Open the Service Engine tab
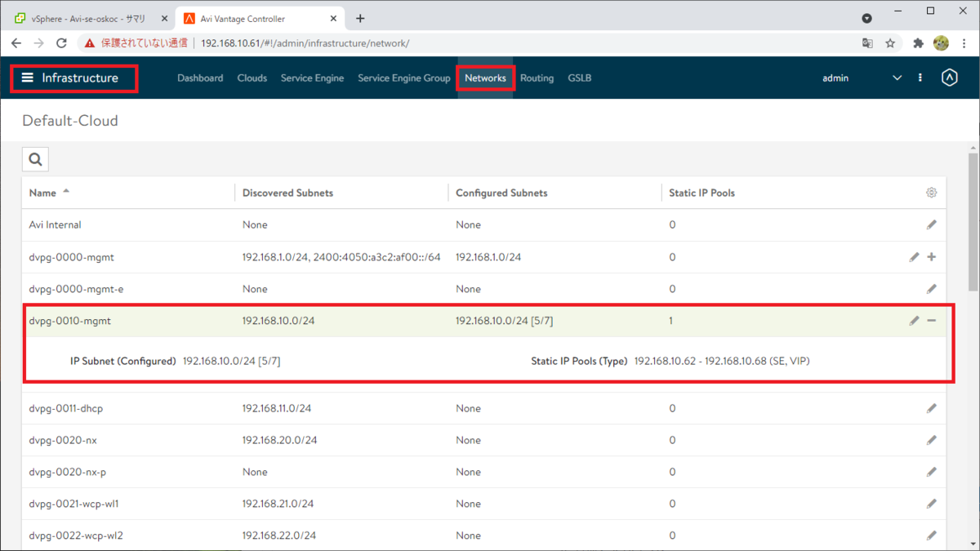Image resolution: width=980 pixels, height=551 pixels. click(312, 78)
